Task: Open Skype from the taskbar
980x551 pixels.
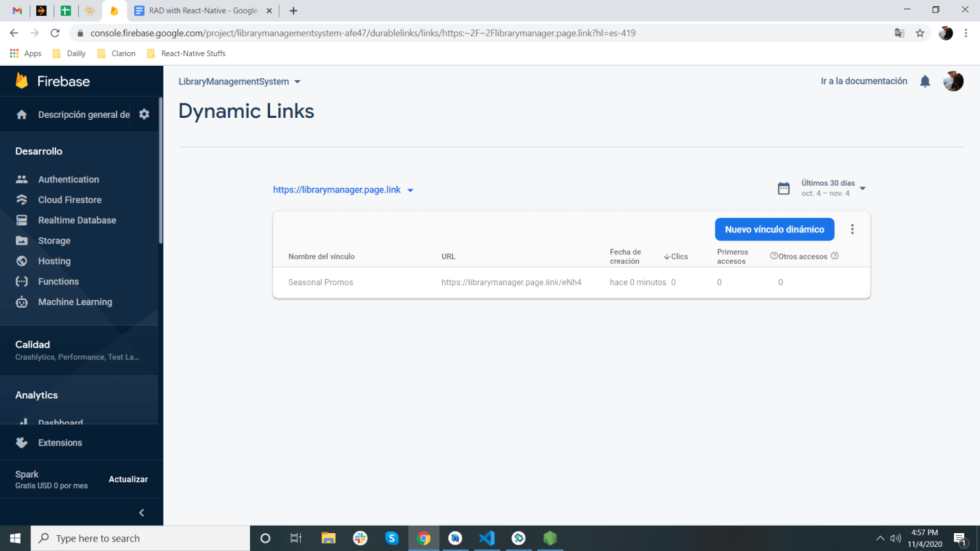Action: pyautogui.click(x=392, y=538)
